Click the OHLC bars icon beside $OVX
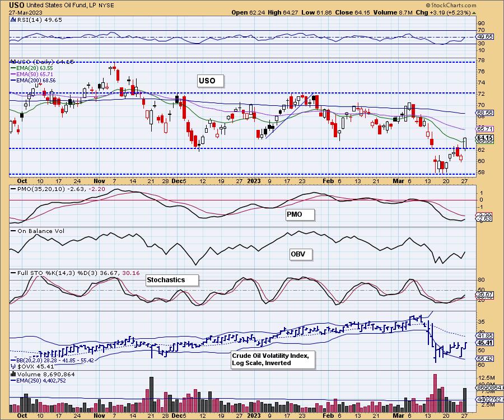 pyautogui.click(x=13, y=366)
